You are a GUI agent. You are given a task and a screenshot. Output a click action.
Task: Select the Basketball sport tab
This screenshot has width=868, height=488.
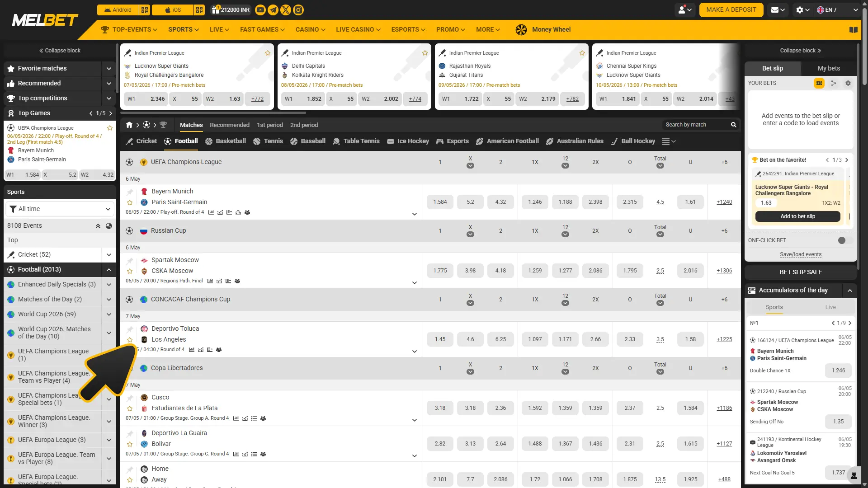coord(226,141)
